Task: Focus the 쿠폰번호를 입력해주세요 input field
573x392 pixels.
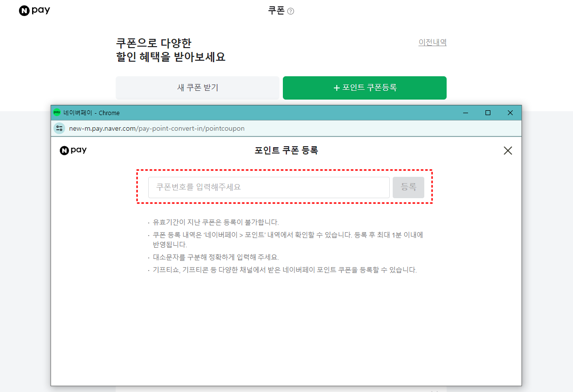Action: tap(269, 187)
